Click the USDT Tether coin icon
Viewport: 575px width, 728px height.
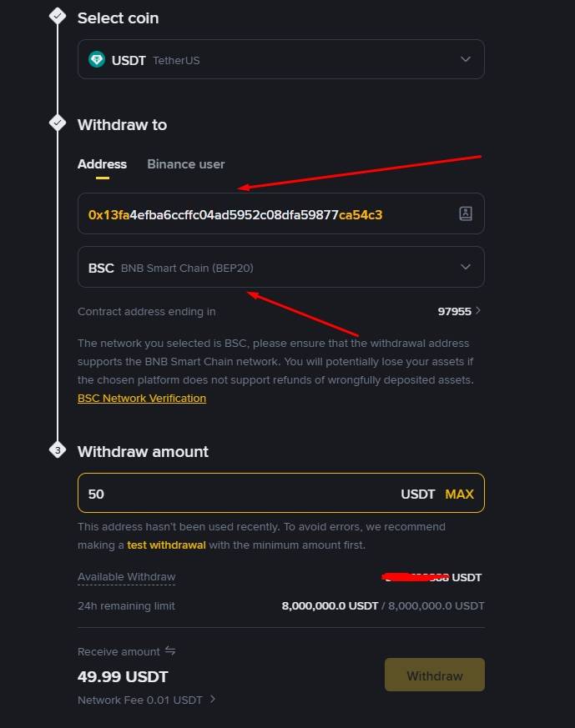pyautogui.click(x=97, y=59)
